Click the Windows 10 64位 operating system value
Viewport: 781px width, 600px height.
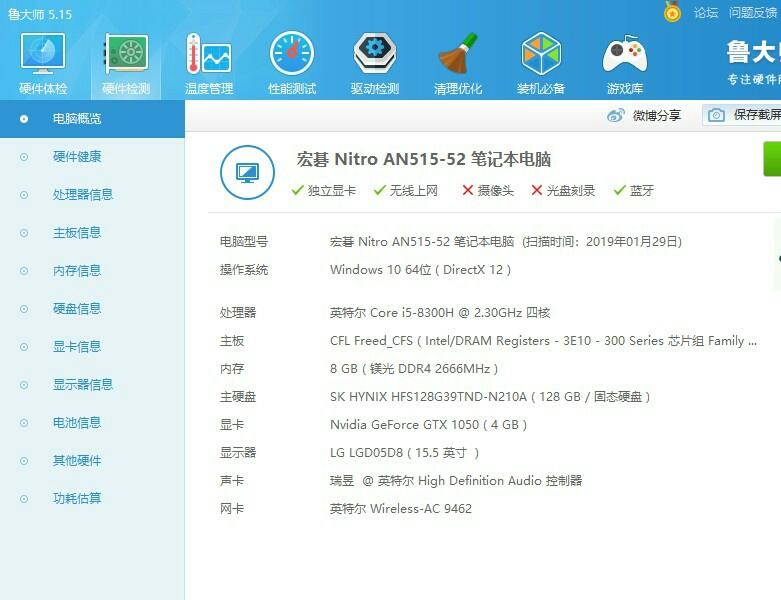(x=420, y=270)
